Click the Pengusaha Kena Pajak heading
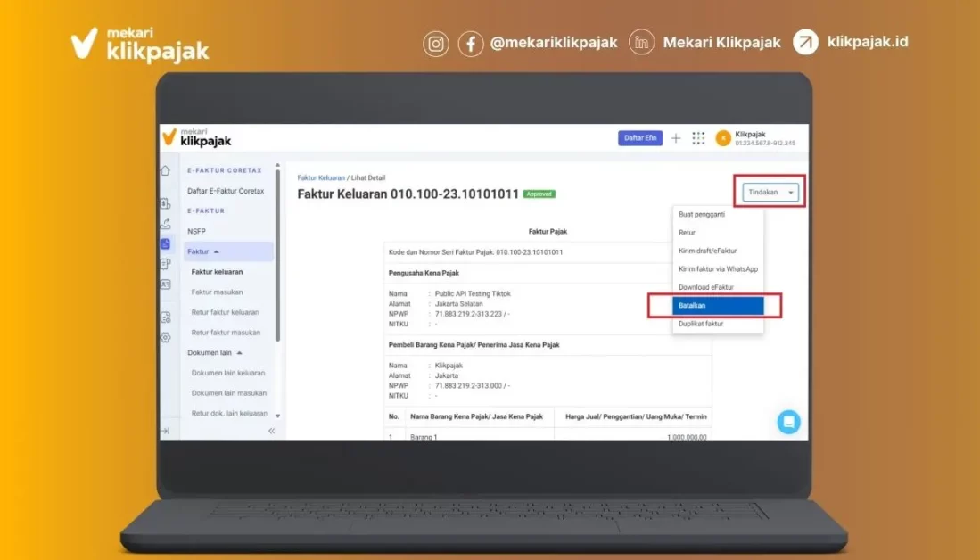This screenshot has width=980, height=560. [424, 273]
